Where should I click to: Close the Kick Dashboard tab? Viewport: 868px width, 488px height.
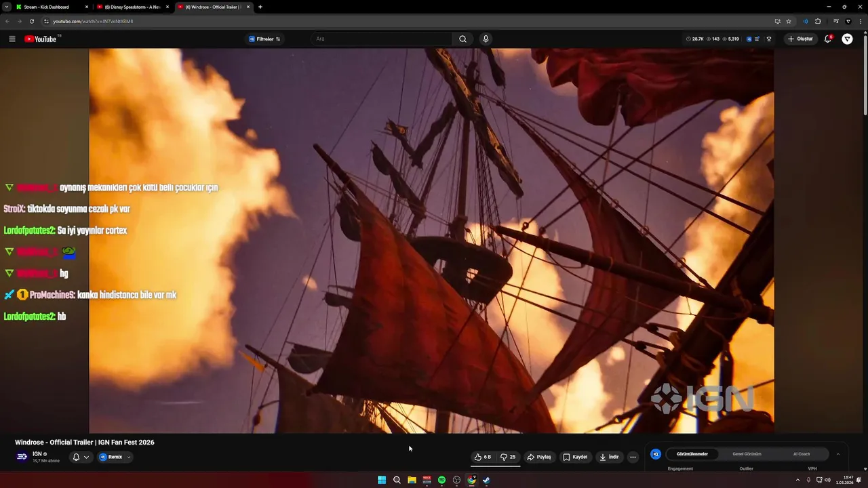(x=87, y=7)
